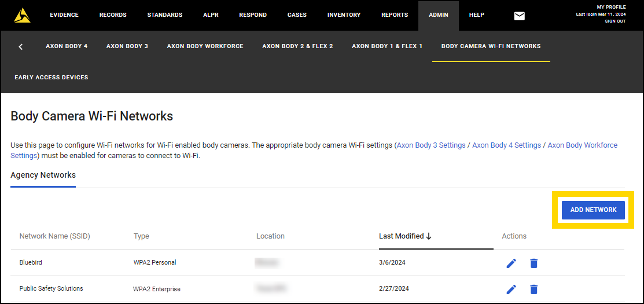Image resolution: width=644 pixels, height=304 pixels.
Task: Switch to Axon Body 4 tab
Action: coord(67,46)
